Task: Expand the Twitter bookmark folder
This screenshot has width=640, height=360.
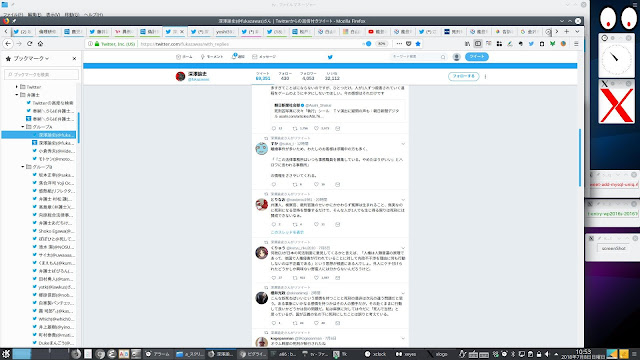Action: pyautogui.click(x=17, y=87)
